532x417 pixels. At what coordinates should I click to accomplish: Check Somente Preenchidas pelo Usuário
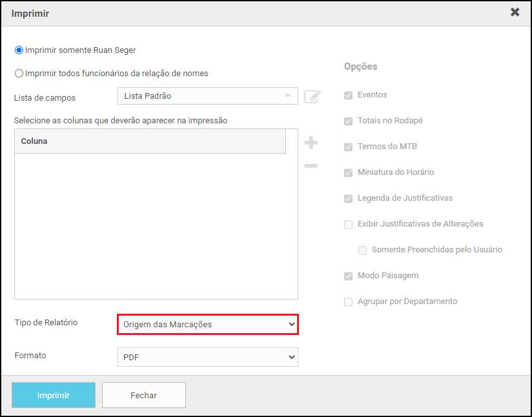click(363, 250)
